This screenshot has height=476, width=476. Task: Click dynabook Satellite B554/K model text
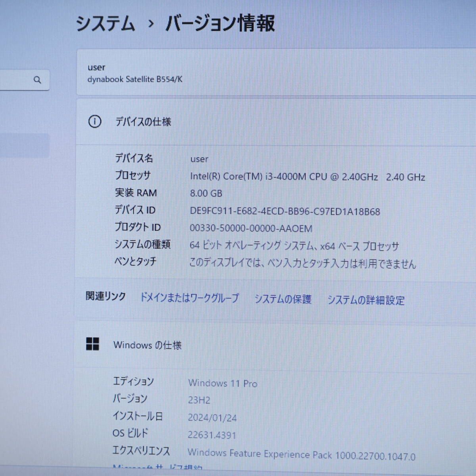tap(135, 79)
